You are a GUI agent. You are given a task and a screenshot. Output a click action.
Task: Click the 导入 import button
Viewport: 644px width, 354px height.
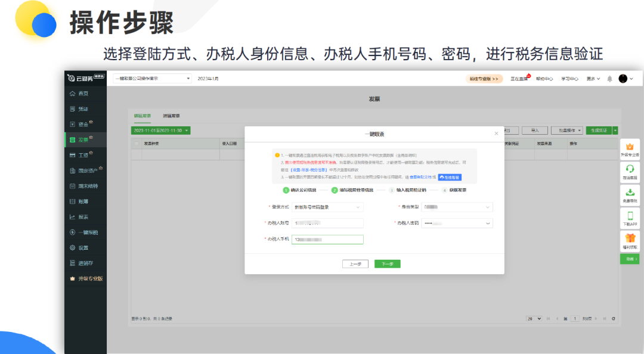[x=534, y=131]
